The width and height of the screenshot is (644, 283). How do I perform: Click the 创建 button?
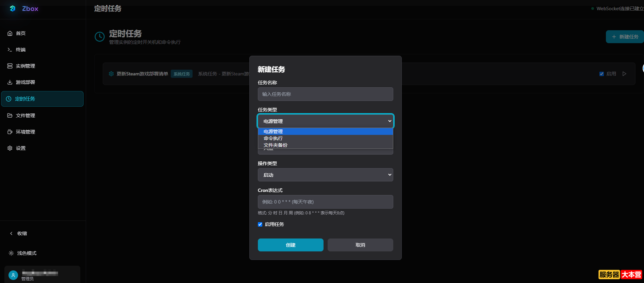291,245
